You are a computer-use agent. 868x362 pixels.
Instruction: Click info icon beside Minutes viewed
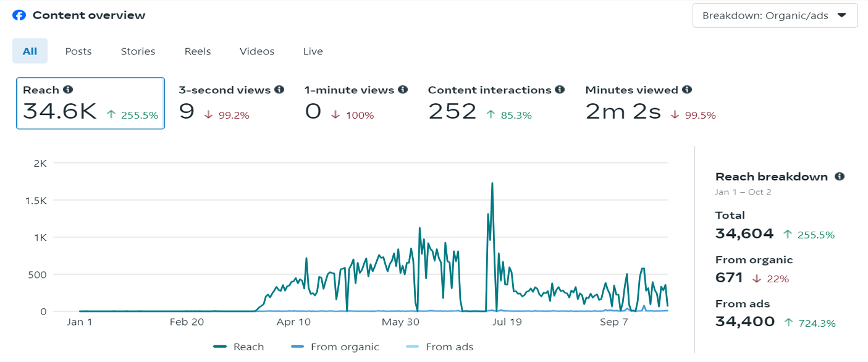(x=687, y=90)
